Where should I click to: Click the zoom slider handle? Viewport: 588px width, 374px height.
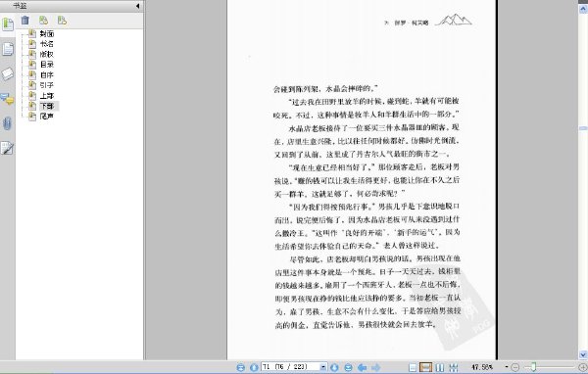pos(533,367)
